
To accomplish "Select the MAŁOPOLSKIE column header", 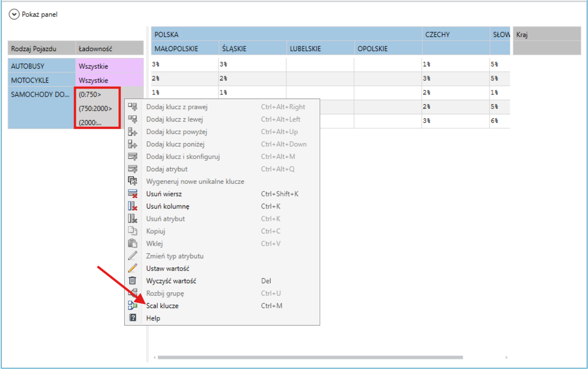I will (185, 48).
